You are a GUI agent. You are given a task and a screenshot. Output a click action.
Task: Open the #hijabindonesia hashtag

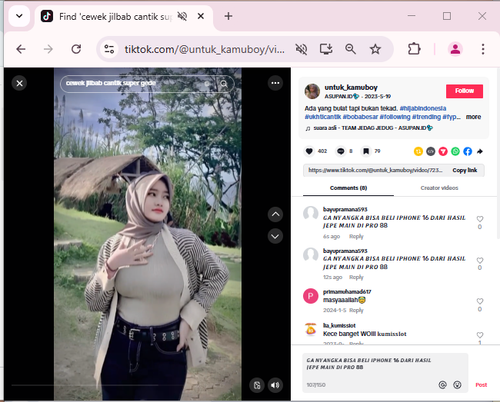point(423,108)
